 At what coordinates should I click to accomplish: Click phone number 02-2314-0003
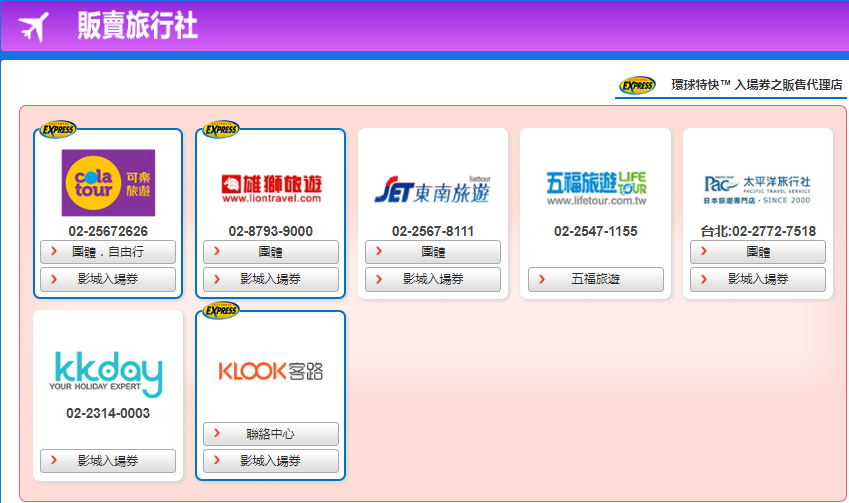pos(108,413)
